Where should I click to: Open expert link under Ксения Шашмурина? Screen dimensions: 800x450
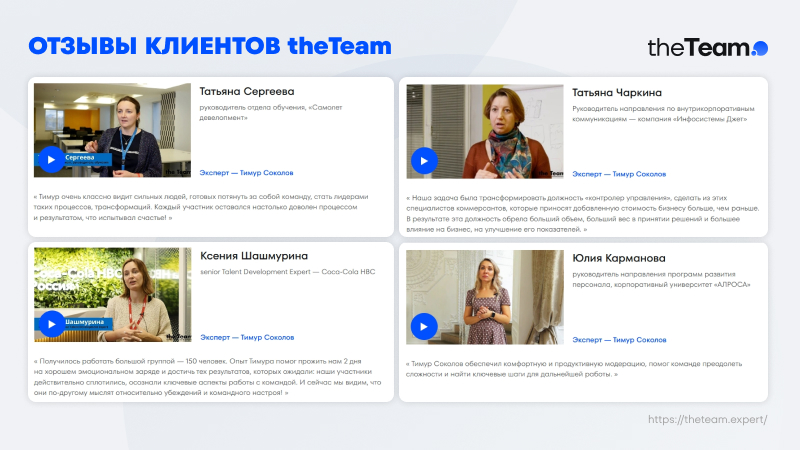click(x=247, y=337)
